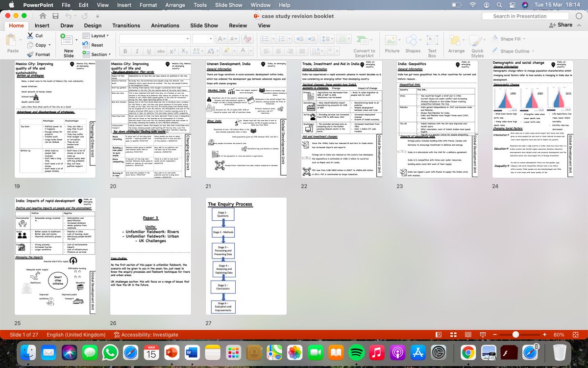
Task: Click the Paste clipboard icon
Action: click(11, 39)
